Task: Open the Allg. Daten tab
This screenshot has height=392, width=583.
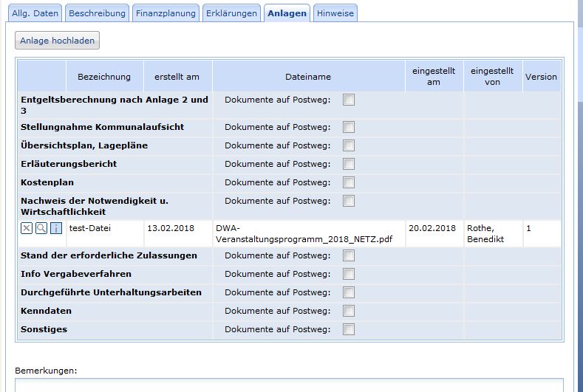Action: click(35, 13)
